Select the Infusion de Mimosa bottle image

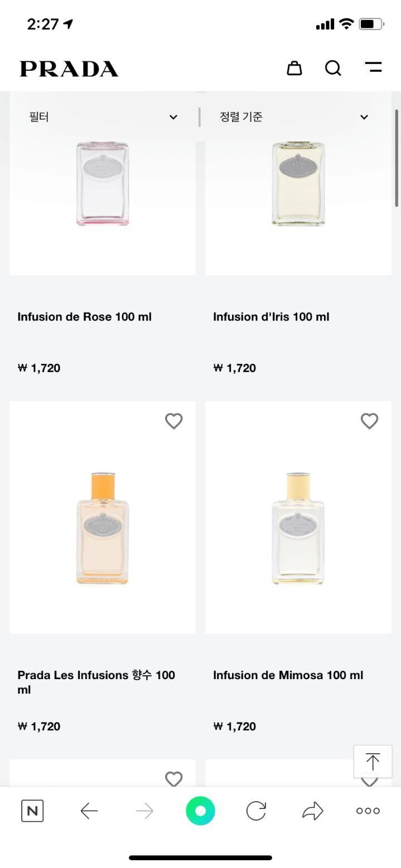[298, 528]
